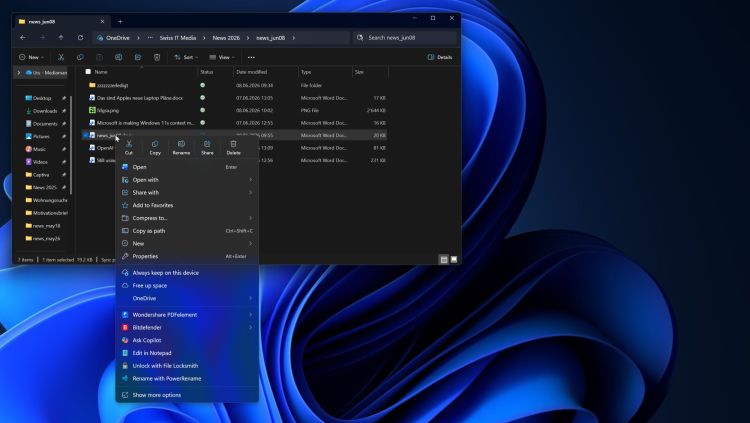Click chevron after Swiss IT Media in breadcrumb
750x423 pixels.
204,37
